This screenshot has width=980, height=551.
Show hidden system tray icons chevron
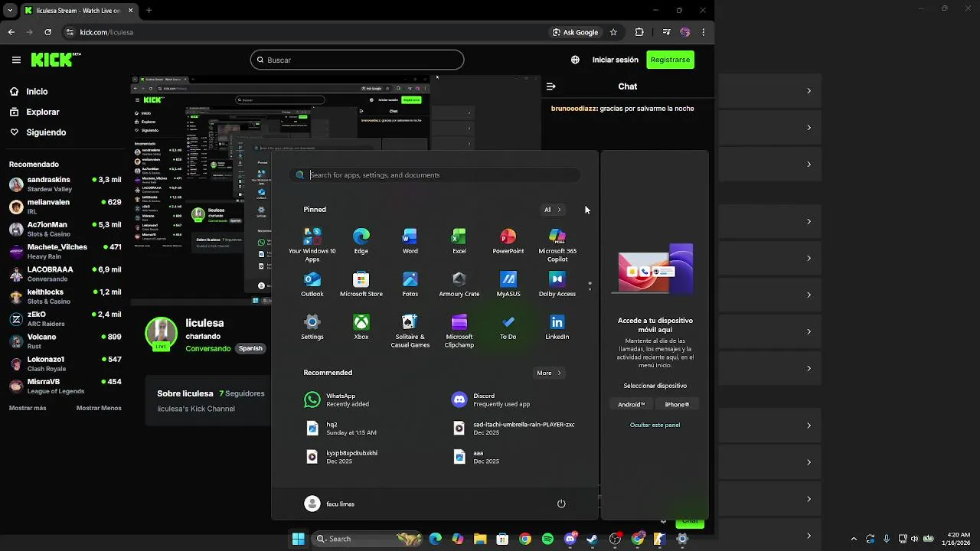[854, 539]
